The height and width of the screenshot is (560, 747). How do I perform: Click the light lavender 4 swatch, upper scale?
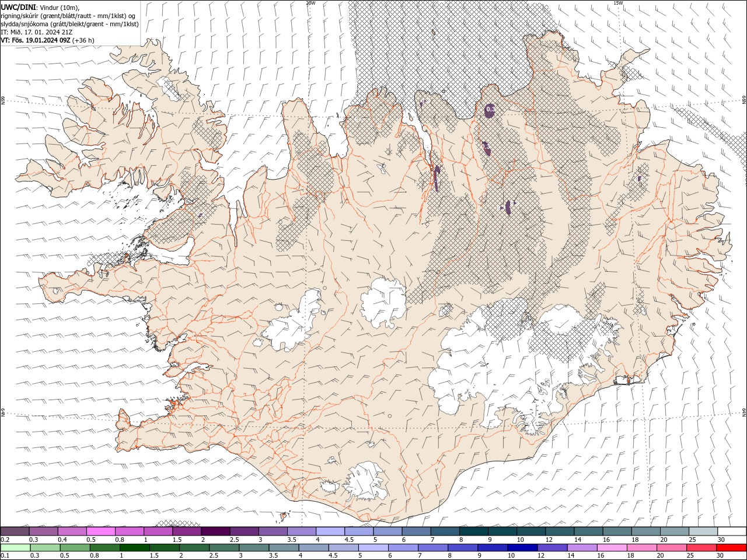pyautogui.click(x=330, y=531)
